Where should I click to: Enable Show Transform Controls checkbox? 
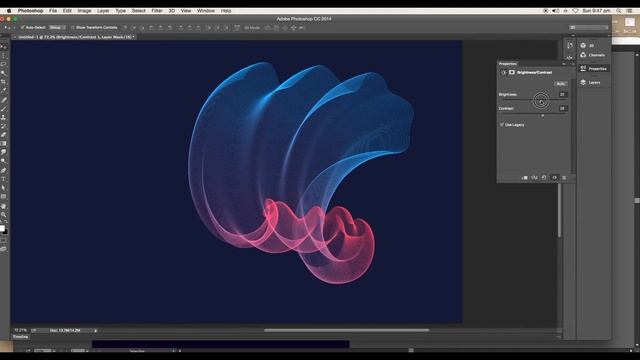point(72,27)
